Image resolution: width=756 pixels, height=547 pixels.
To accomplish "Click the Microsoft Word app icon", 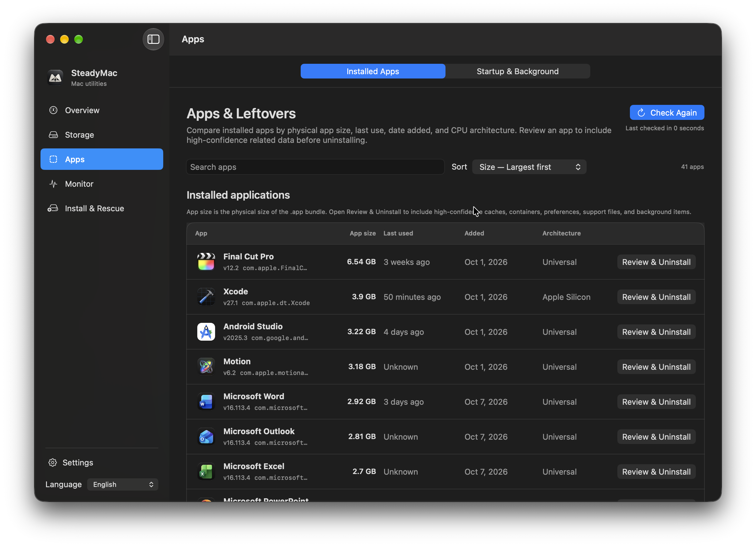I will point(206,402).
